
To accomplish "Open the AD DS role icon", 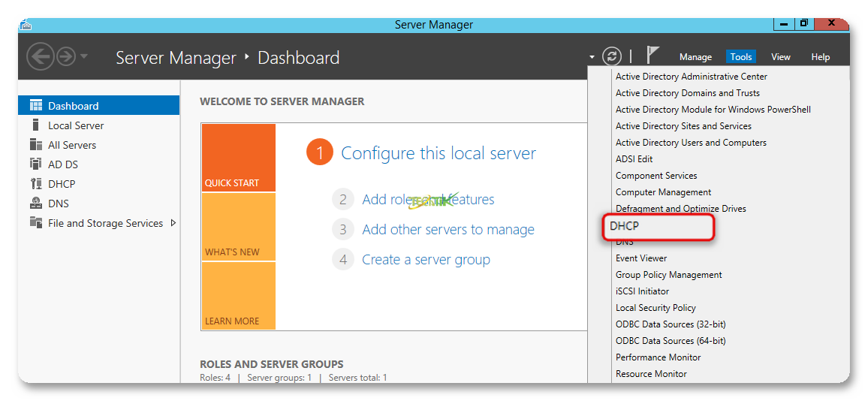I will pos(36,164).
